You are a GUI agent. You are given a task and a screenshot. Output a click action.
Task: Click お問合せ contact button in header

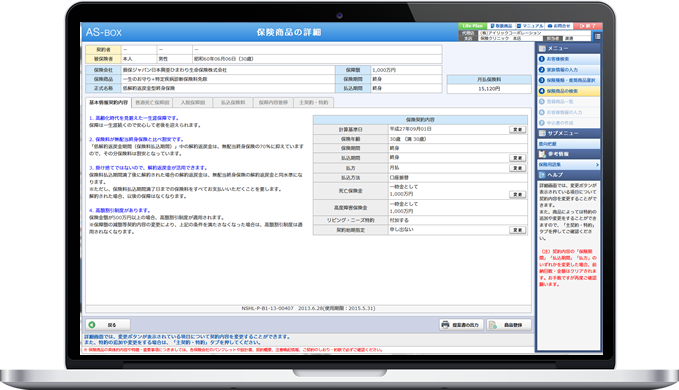click(559, 26)
